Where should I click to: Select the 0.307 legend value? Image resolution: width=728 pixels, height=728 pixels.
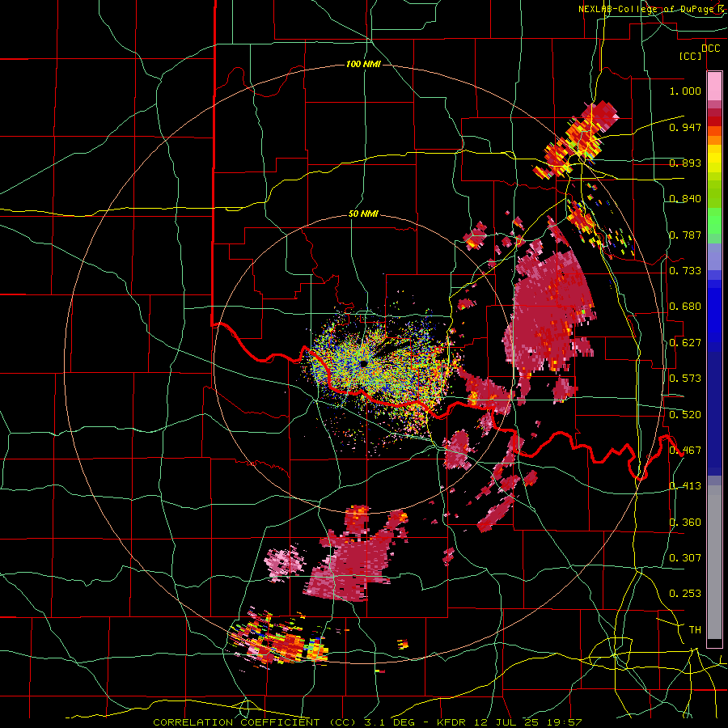click(x=685, y=558)
